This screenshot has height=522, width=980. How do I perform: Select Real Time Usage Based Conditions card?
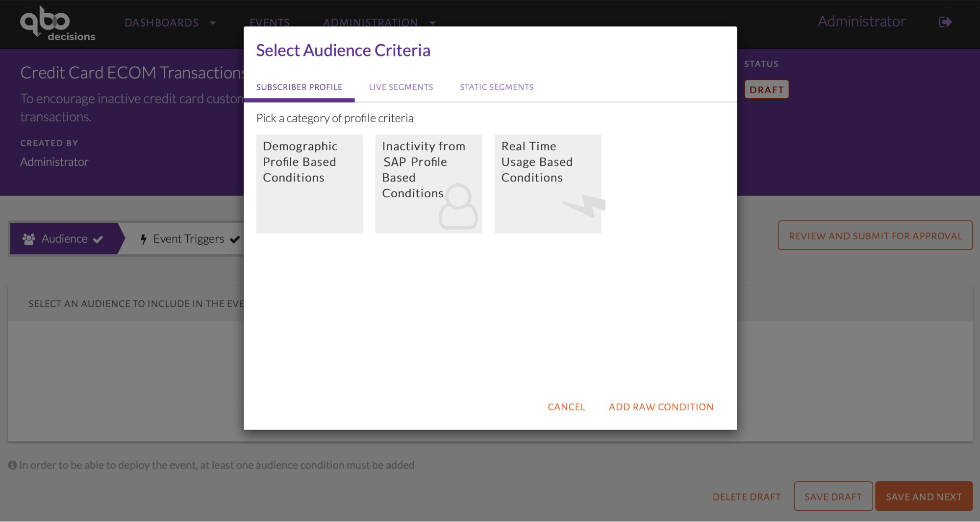click(548, 184)
